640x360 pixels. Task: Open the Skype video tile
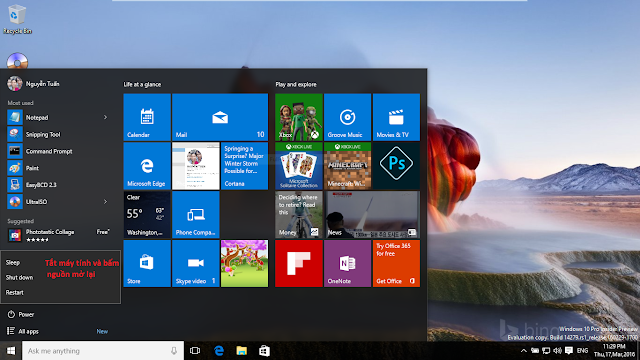point(196,263)
